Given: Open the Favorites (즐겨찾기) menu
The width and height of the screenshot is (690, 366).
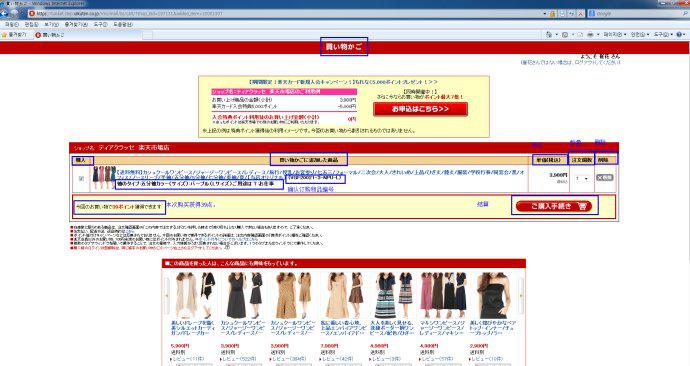Looking at the screenshot, I should coord(76,25).
